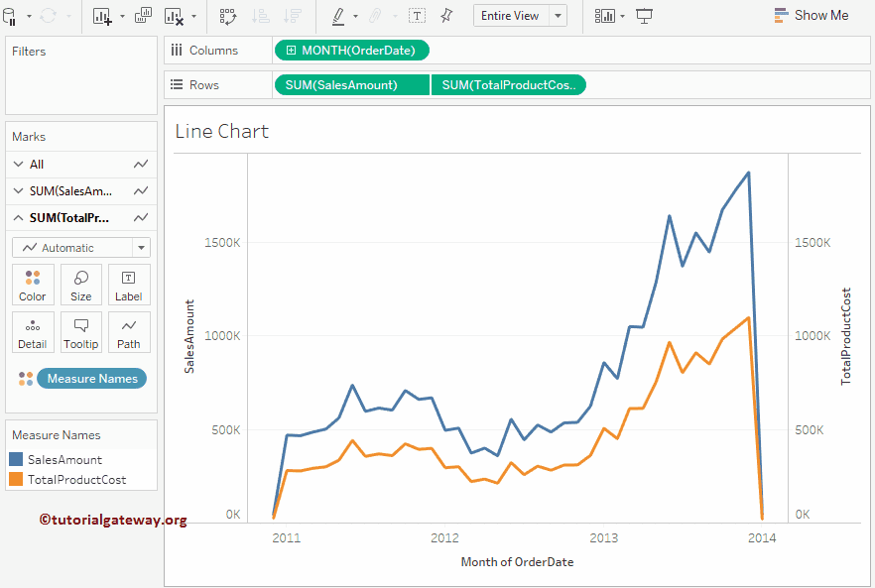The height and width of the screenshot is (588, 875).
Task: Open presentation mode icon
Action: point(645,16)
